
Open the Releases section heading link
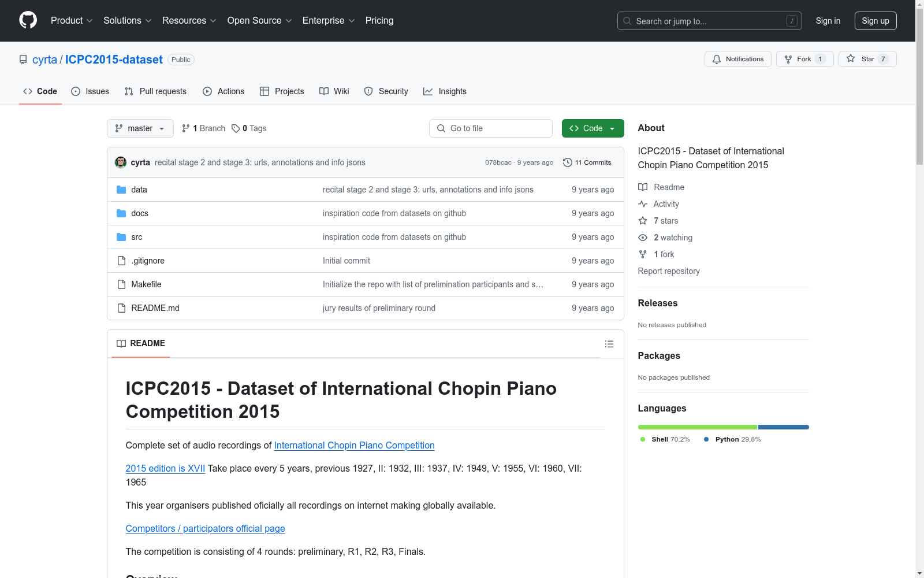[x=658, y=303]
